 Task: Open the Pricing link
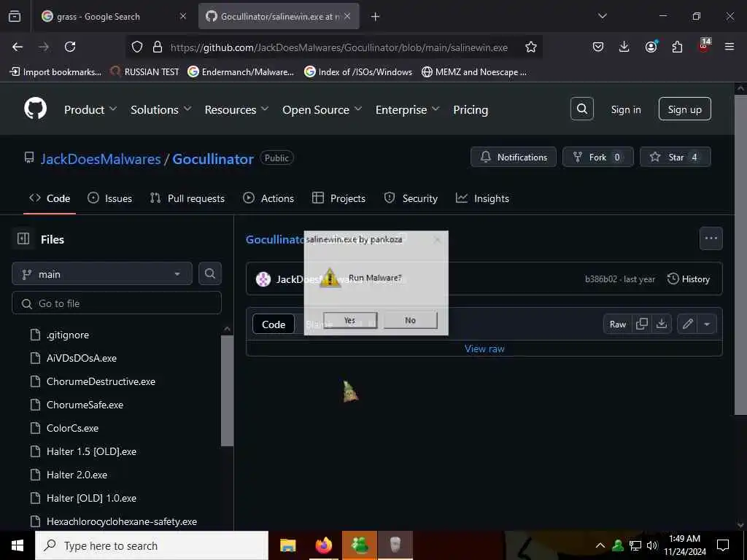point(471,109)
